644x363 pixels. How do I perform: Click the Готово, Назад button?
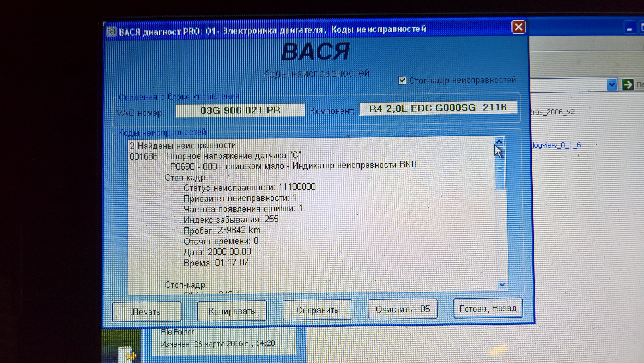click(x=488, y=308)
